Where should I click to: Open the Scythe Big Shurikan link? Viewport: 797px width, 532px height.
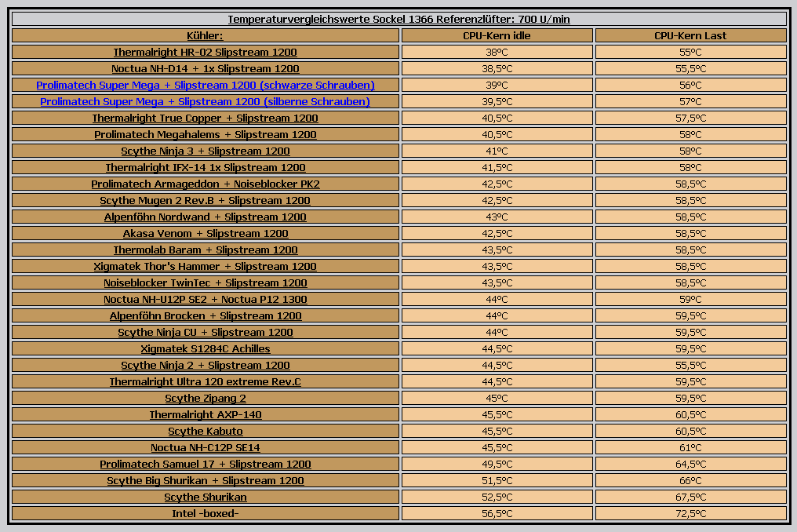click(x=205, y=480)
